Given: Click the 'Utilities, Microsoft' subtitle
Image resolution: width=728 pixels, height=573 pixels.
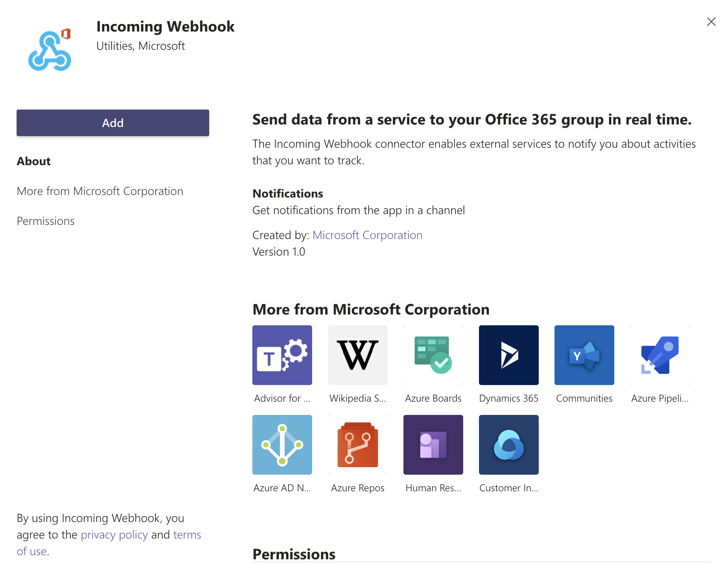Looking at the screenshot, I should point(141,46).
